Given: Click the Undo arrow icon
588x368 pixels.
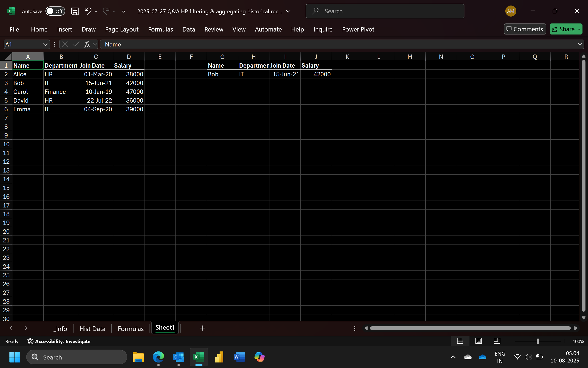Looking at the screenshot, I should point(88,11).
